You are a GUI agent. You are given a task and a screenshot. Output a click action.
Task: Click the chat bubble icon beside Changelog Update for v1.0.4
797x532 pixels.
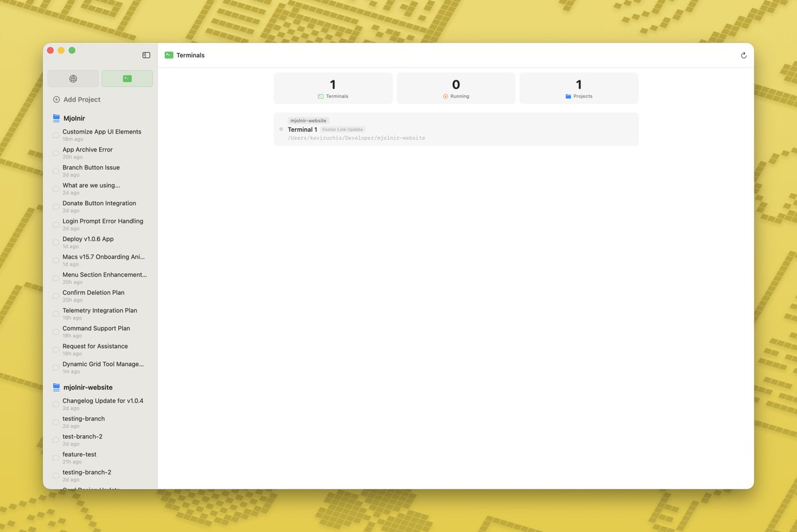[56, 404]
